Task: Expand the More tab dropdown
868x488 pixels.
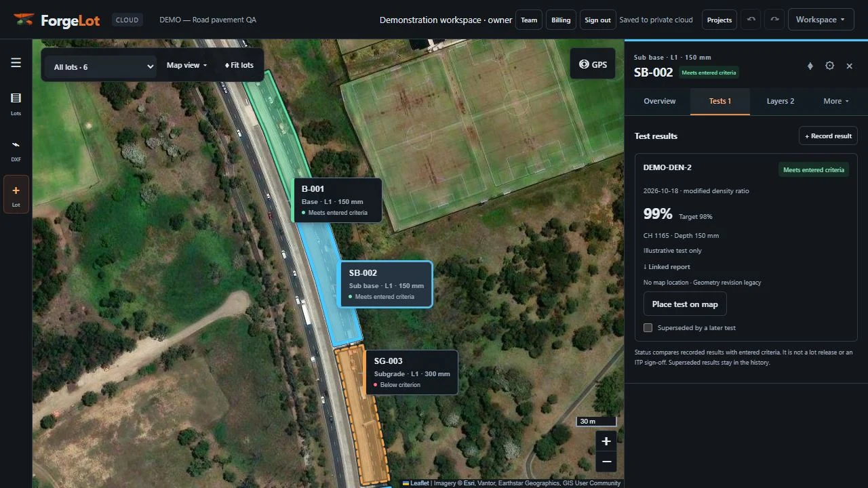Action: click(836, 101)
